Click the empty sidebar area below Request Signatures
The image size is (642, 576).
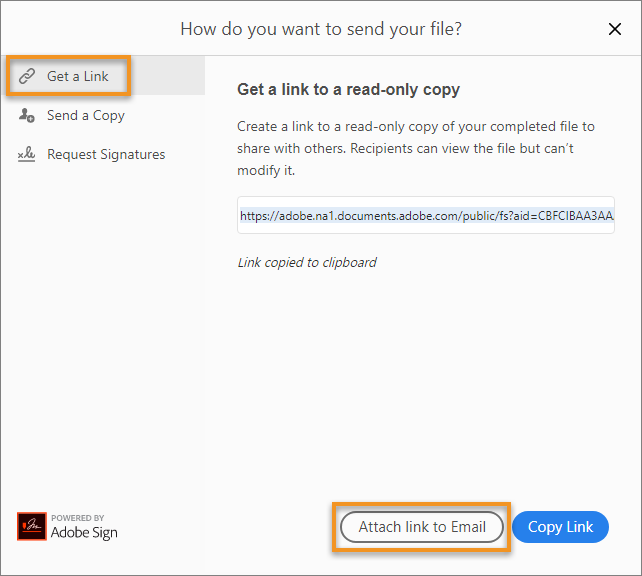point(102,330)
